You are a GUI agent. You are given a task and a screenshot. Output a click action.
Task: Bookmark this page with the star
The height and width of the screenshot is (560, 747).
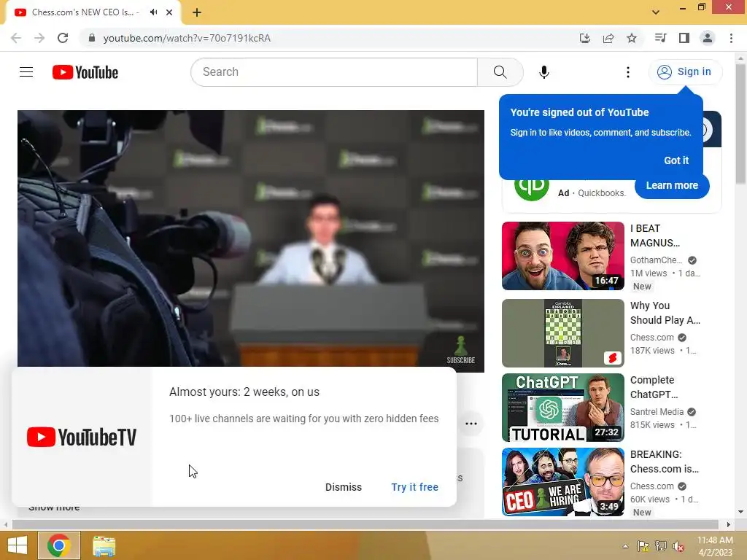click(632, 38)
